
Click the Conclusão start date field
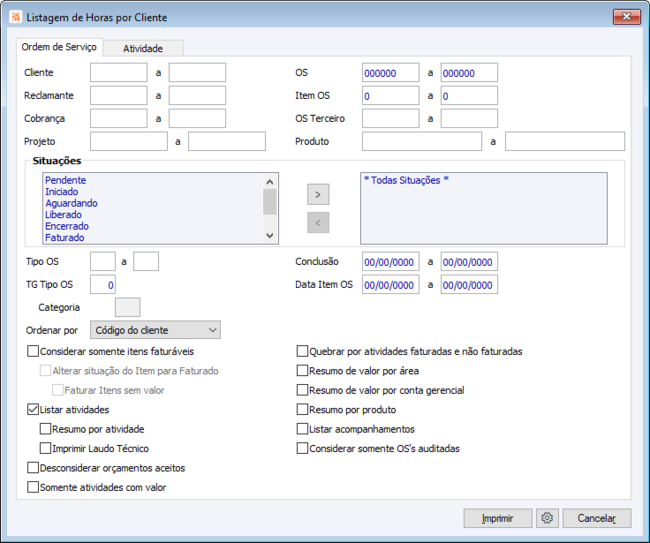point(390,262)
